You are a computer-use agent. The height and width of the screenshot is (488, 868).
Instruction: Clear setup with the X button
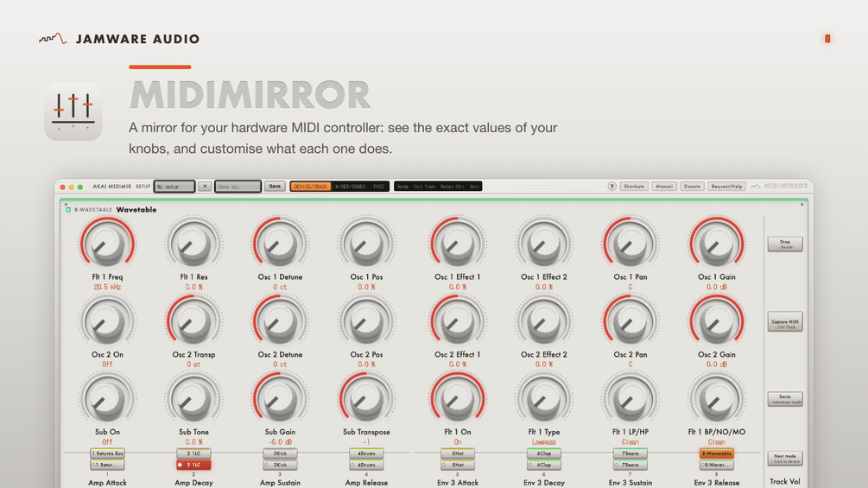click(x=205, y=187)
